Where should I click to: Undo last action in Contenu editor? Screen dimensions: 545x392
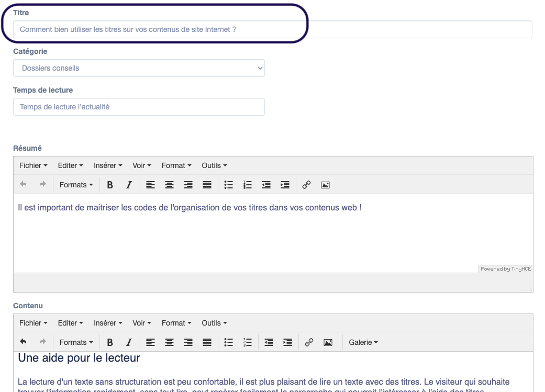pos(23,342)
